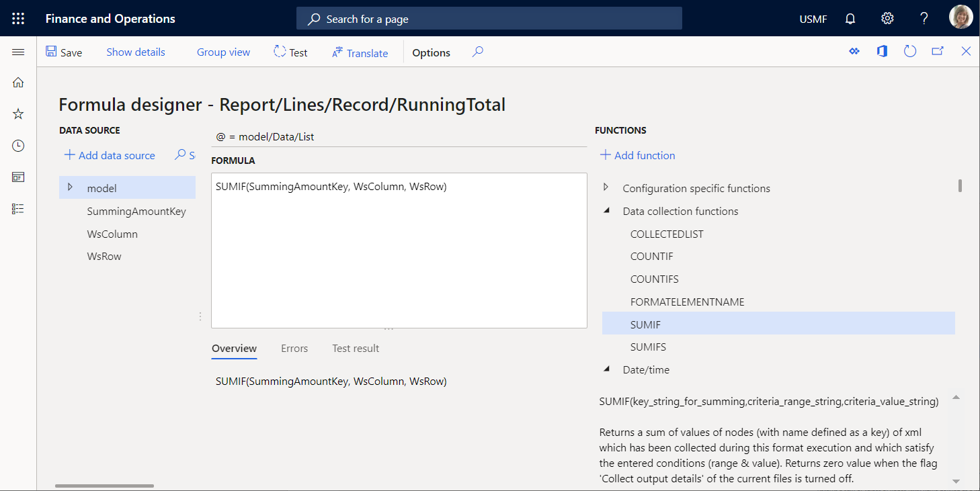Open the app launcher waffle menu
980x491 pixels.
click(x=18, y=18)
